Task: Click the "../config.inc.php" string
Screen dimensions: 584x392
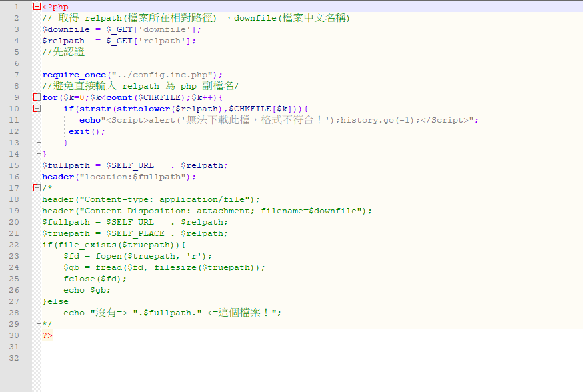Action: pos(162,75)
